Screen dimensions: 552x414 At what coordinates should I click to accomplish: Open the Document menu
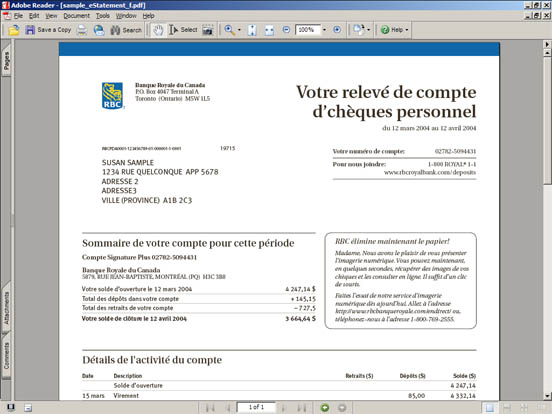click(x=76, y=16)
